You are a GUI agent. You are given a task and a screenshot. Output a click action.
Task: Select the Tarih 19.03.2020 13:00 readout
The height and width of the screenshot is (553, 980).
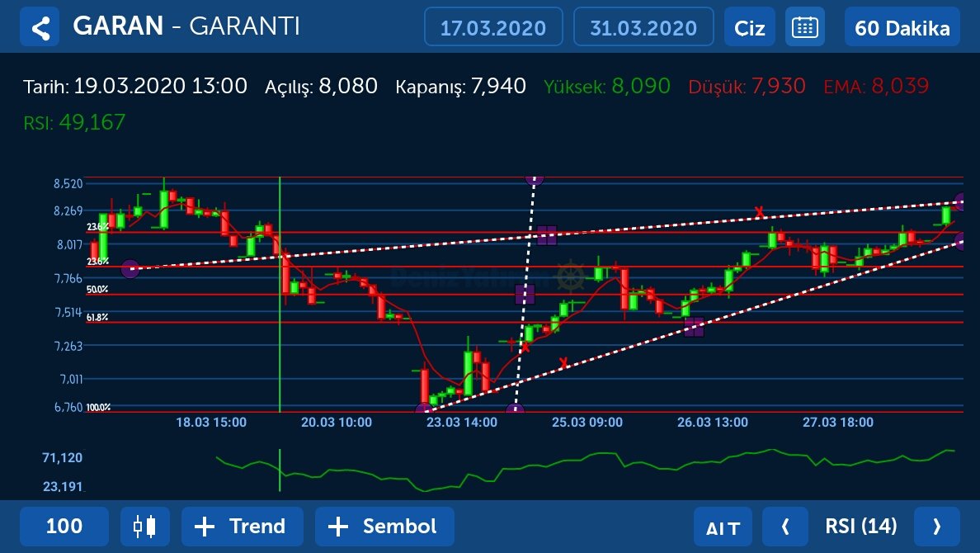[135, 86]
